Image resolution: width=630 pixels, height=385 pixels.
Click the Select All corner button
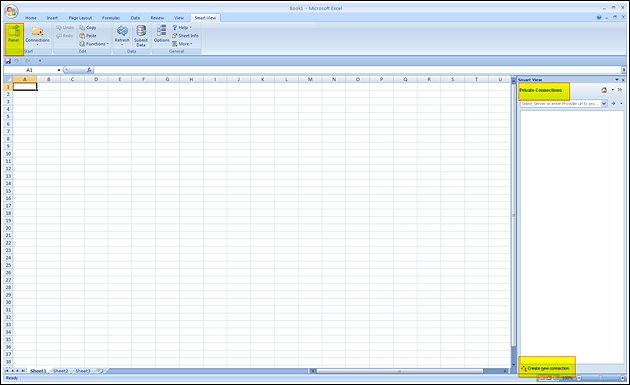8,79
